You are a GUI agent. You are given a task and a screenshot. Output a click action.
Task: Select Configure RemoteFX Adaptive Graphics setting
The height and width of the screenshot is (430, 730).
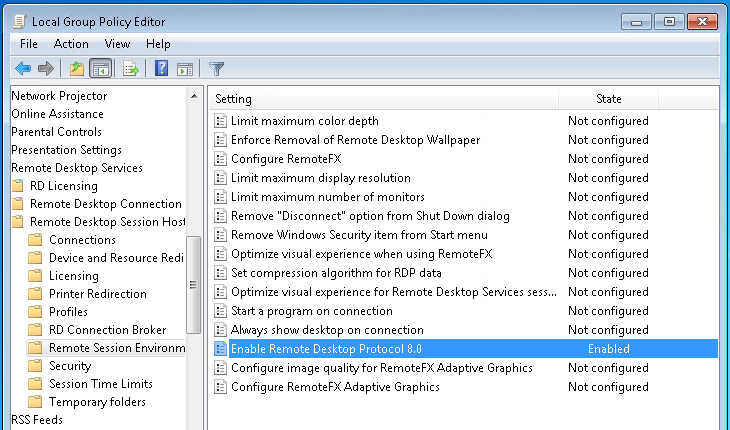tap(335, 387)
